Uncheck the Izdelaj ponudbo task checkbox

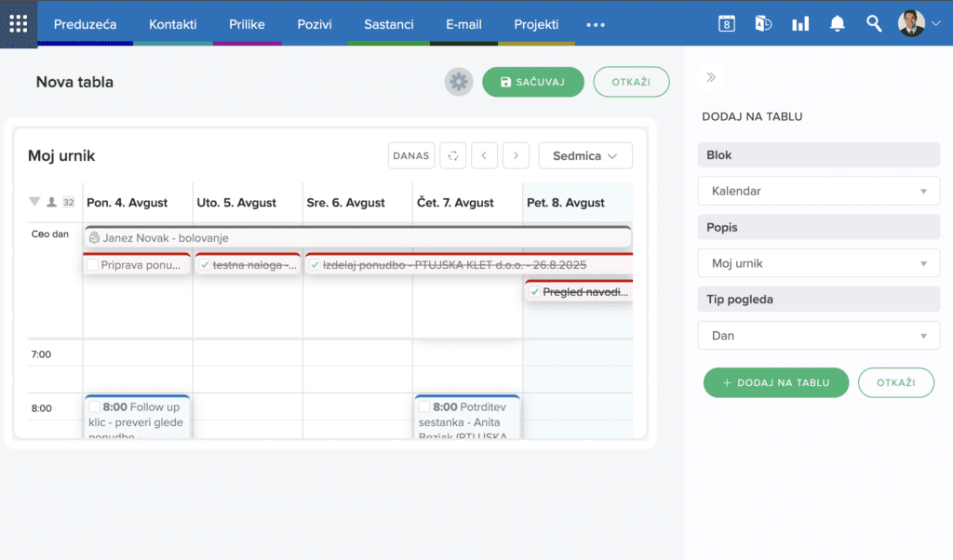tap(315, 265)
